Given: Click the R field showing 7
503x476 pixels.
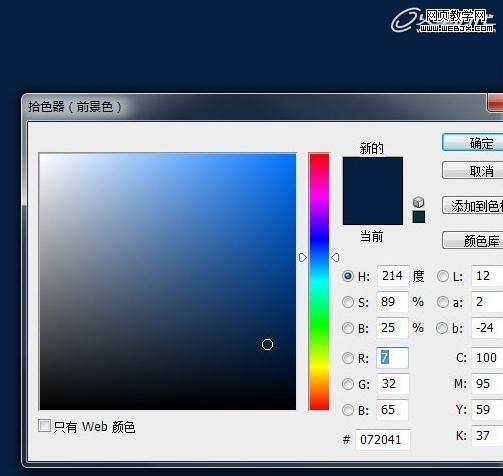Looking at the screenshot, I should click(392, 358).
